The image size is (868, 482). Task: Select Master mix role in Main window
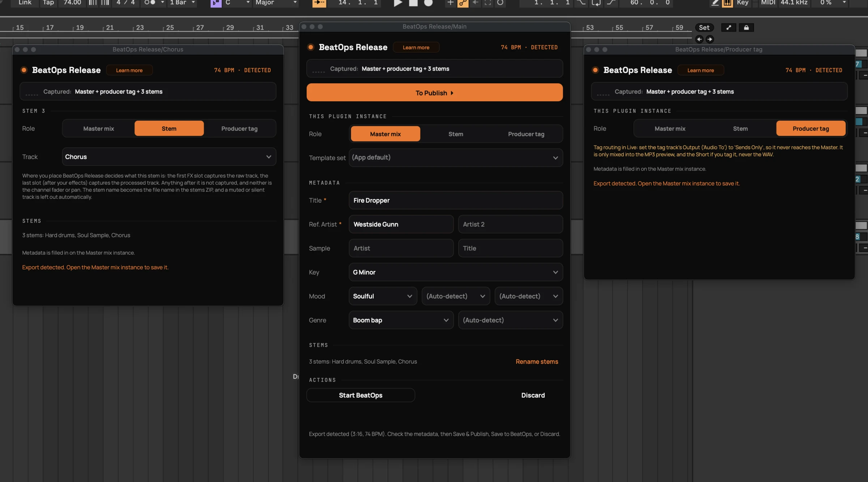tap(385, 134)
